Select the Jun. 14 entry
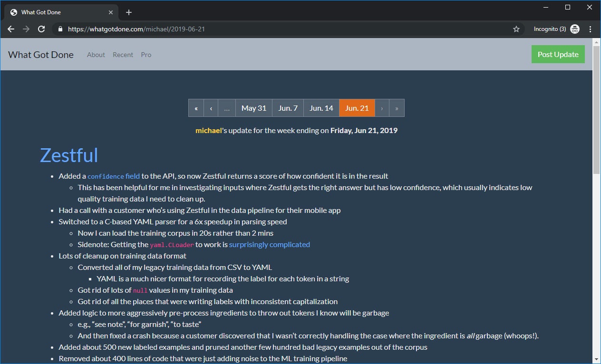 point(321,108)
